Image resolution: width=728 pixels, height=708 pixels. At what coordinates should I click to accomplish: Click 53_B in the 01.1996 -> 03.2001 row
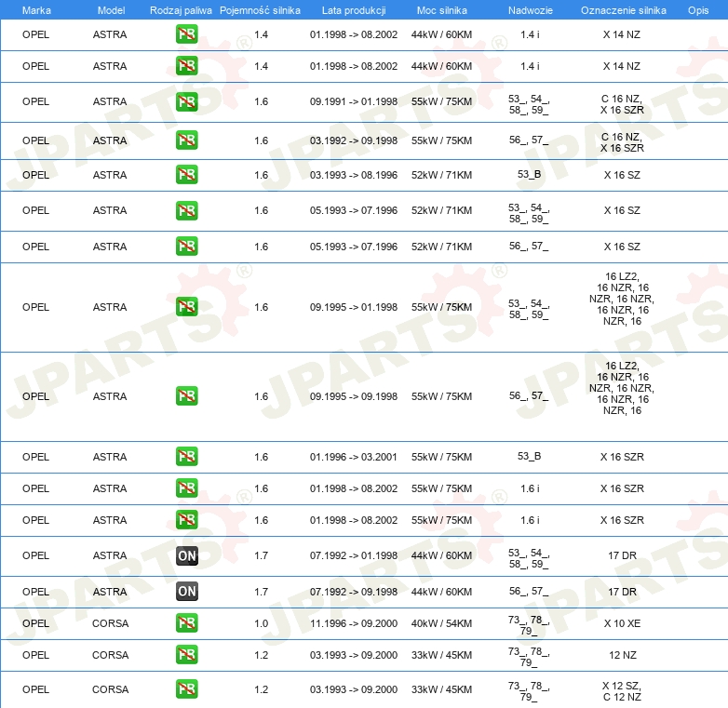pos(530,457)
